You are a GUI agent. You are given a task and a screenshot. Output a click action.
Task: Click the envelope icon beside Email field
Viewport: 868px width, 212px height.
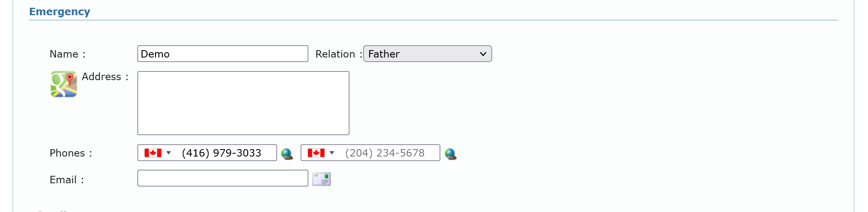click(321, 179)
